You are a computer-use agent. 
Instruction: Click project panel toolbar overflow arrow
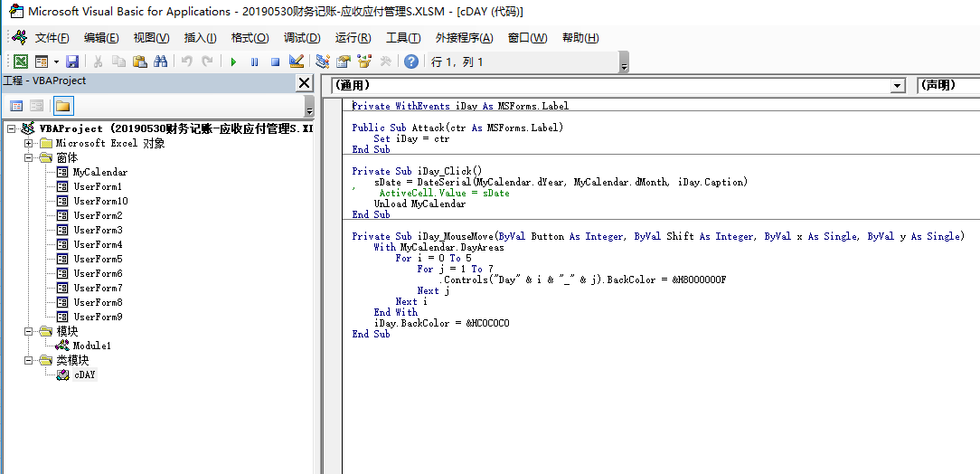click(309, 107)
